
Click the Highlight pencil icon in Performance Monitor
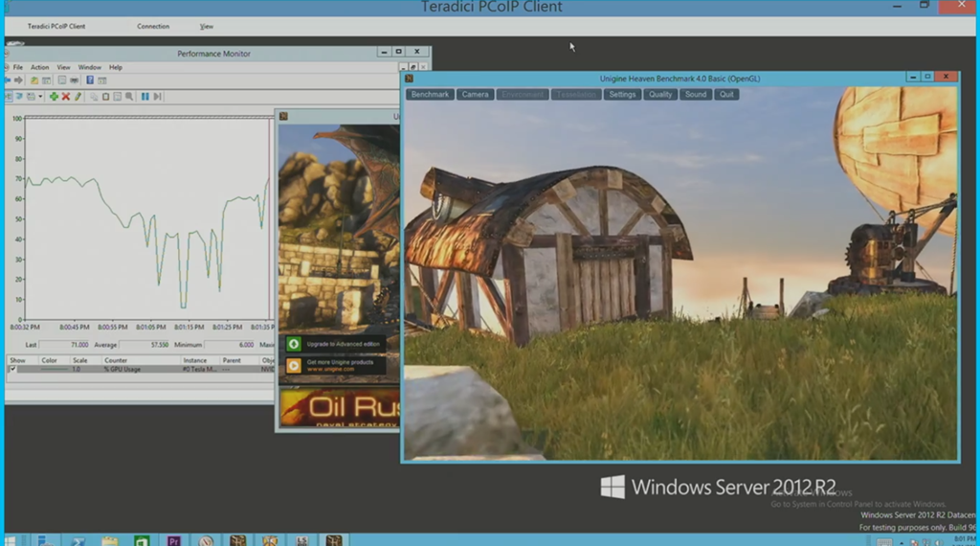click(78, 97)
